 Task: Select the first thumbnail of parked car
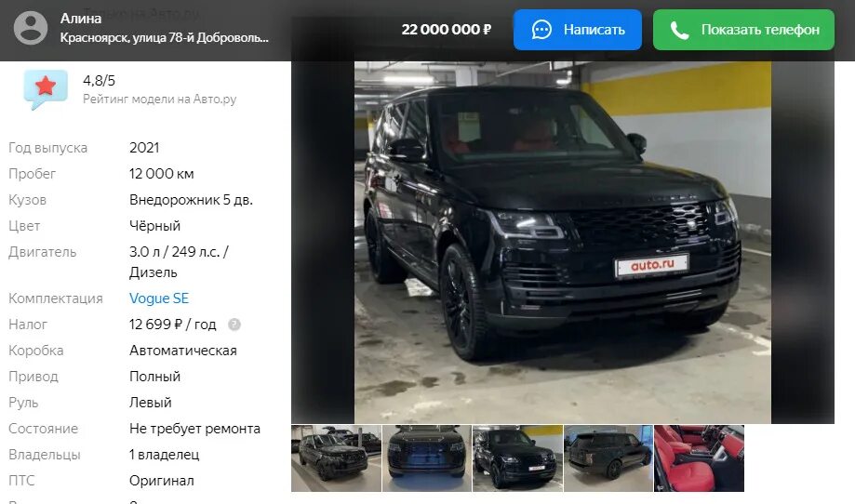[x=336, y=458]
